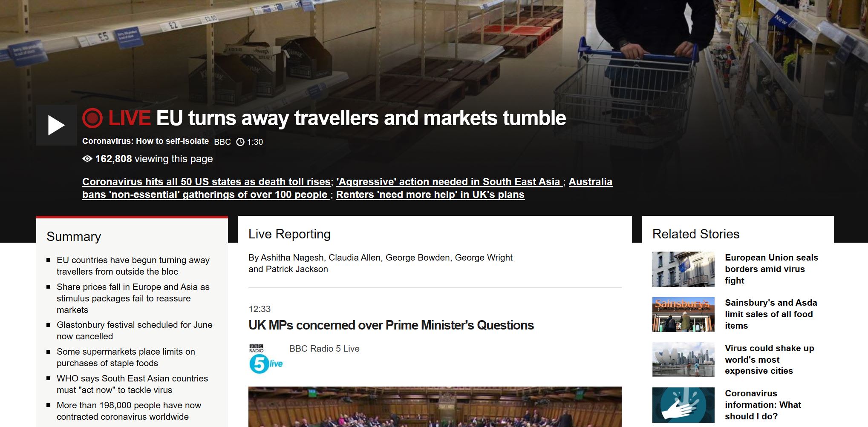Open the Sainsbury's storefront thumbnail
868x427 pixels.
[683, 315]
